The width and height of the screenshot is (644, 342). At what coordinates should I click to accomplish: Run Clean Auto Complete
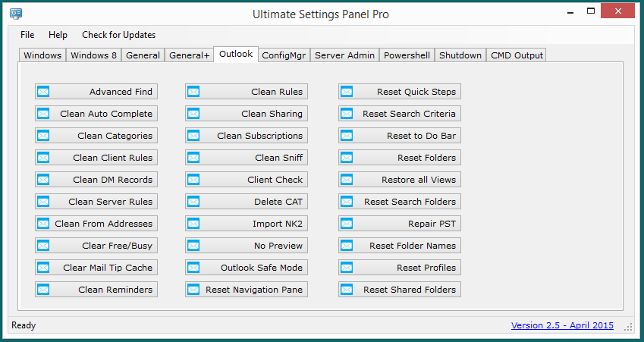(x=96, y=114)
